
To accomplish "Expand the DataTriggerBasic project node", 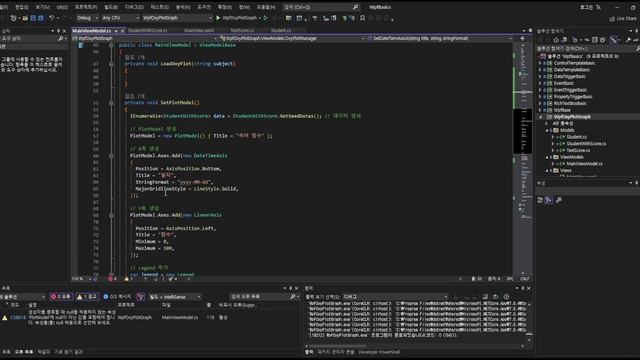I will tap(540, 76).
